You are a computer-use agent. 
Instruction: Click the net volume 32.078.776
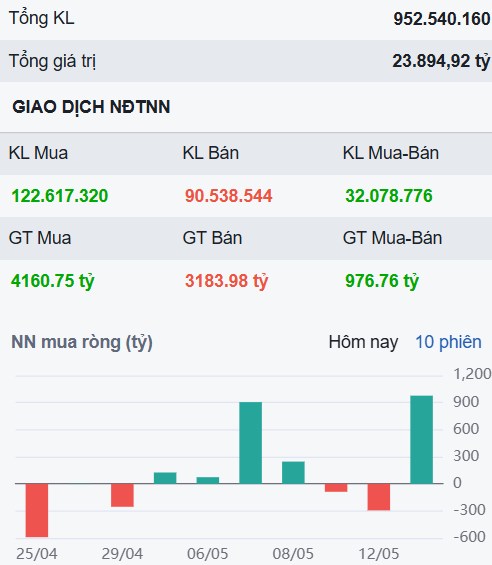(389, 196)
